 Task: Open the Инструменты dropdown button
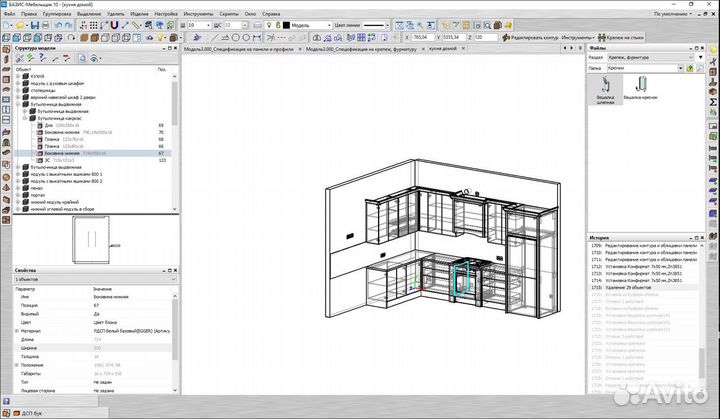coord(579,36)
